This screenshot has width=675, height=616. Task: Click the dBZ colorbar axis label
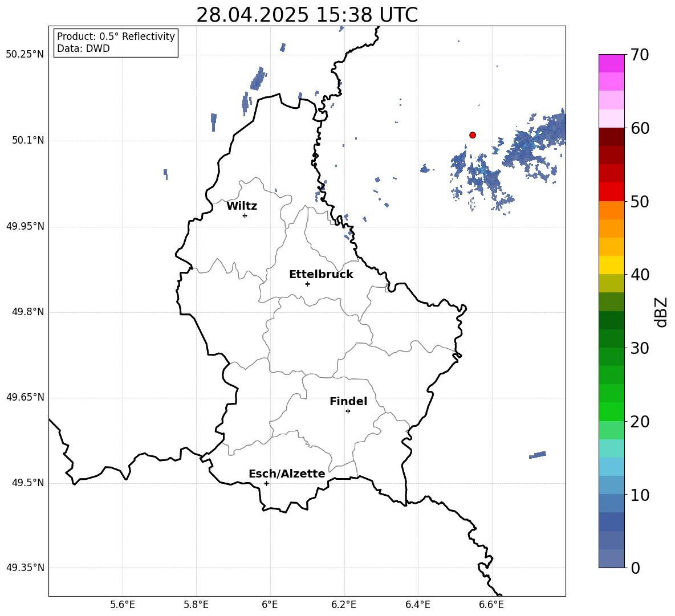661,312
